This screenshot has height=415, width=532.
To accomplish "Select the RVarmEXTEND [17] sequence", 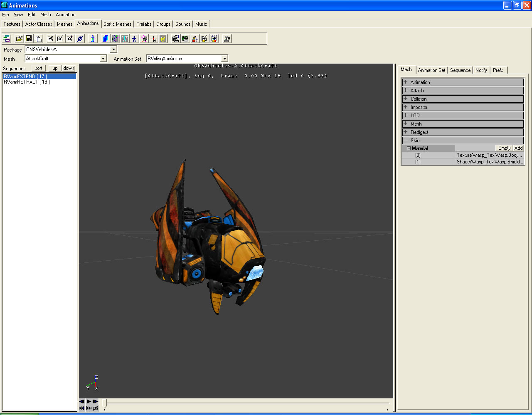I will coord(39,77).
